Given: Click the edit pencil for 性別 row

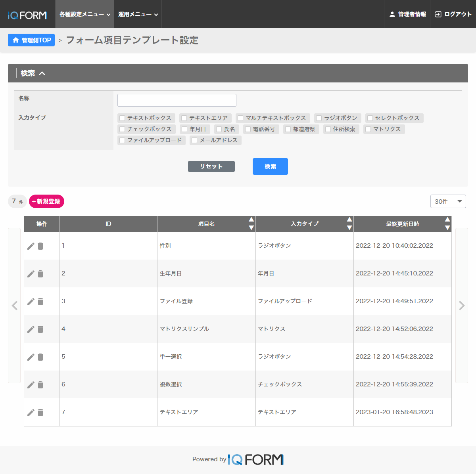Looking at the screenshot, I should click(31, 246).
